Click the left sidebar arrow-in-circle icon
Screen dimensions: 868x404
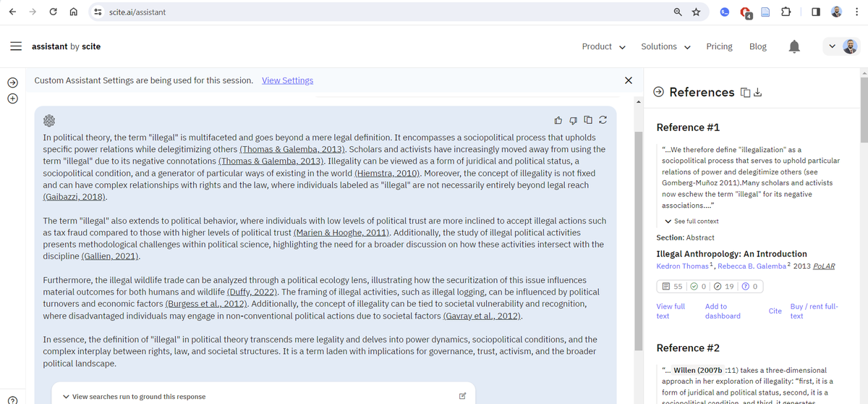click(12, 82)
